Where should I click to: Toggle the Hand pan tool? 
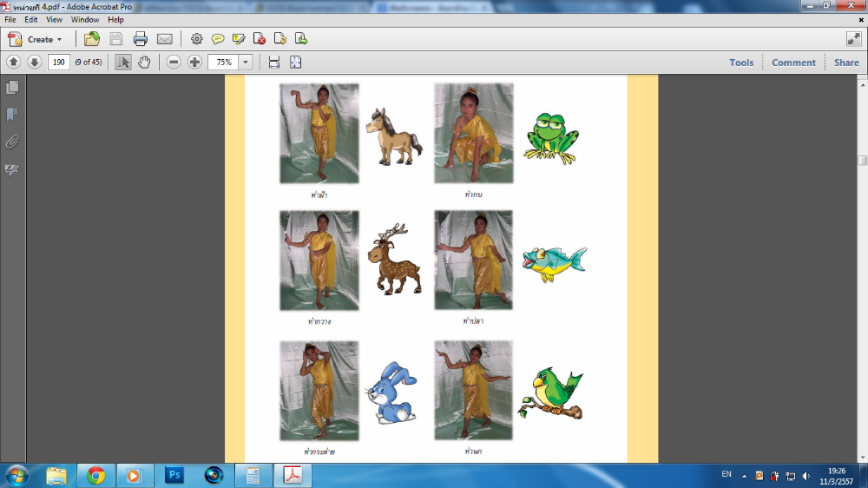point(144,63)
